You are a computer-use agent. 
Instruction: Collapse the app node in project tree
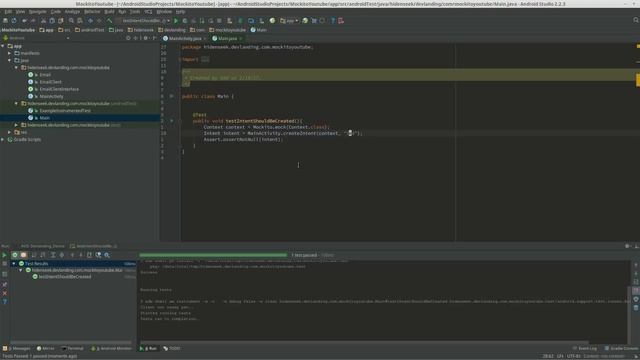click(3, 46)
